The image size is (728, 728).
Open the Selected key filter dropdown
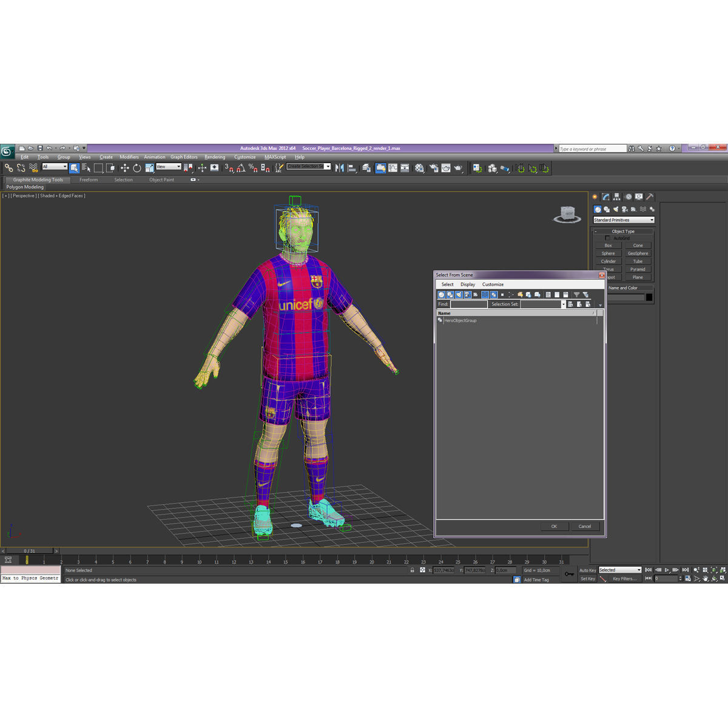(x=620, y=570)
